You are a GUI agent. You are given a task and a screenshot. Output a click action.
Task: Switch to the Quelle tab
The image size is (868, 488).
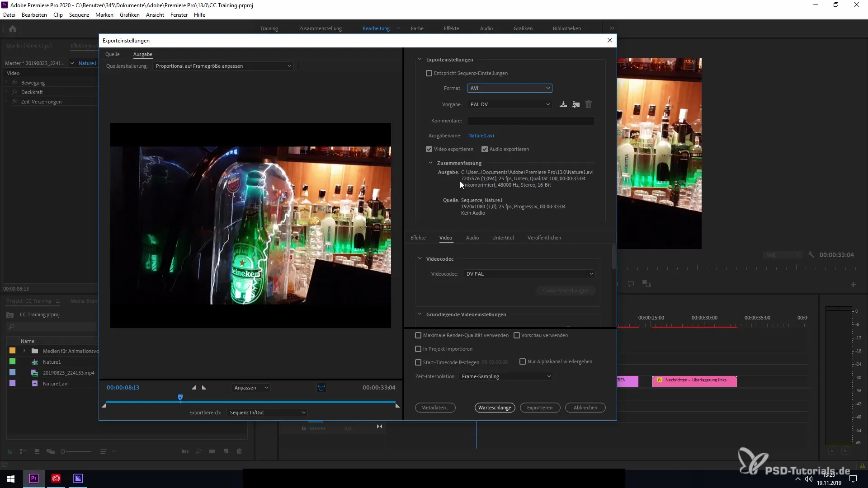coord(112,54)
